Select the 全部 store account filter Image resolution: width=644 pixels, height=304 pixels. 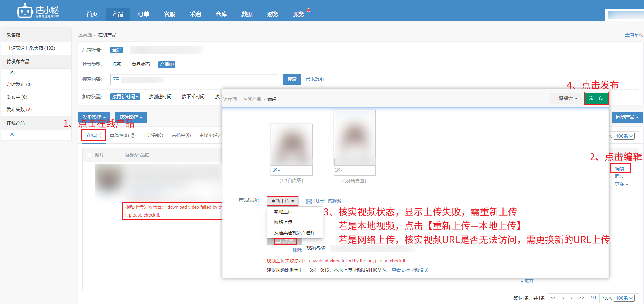pyautogui.click(x=117, y=50)
